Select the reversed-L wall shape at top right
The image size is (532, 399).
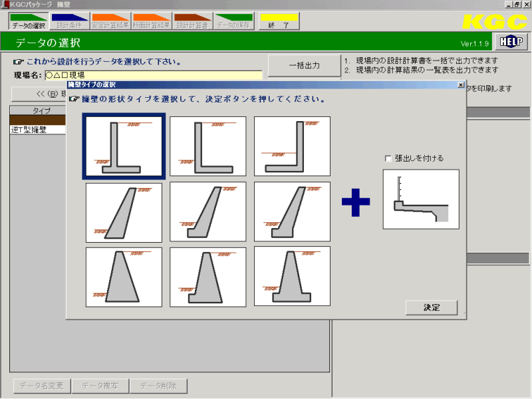[x=291, y=146]
